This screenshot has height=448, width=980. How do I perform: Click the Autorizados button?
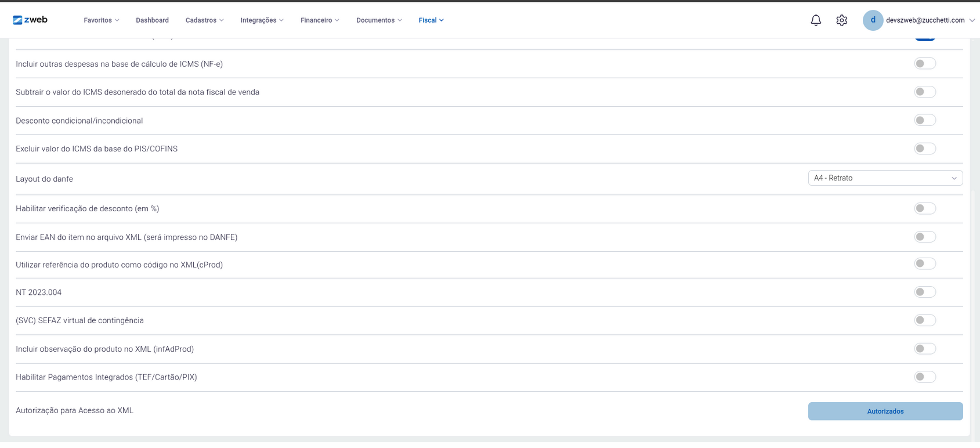(885, 411)
